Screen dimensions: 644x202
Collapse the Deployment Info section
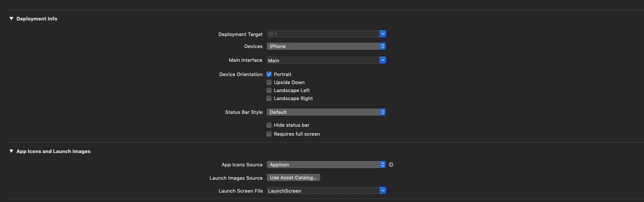point(11,19)
